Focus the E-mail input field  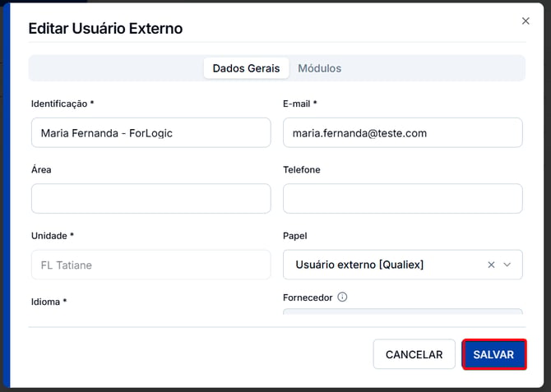coord(402,133)
